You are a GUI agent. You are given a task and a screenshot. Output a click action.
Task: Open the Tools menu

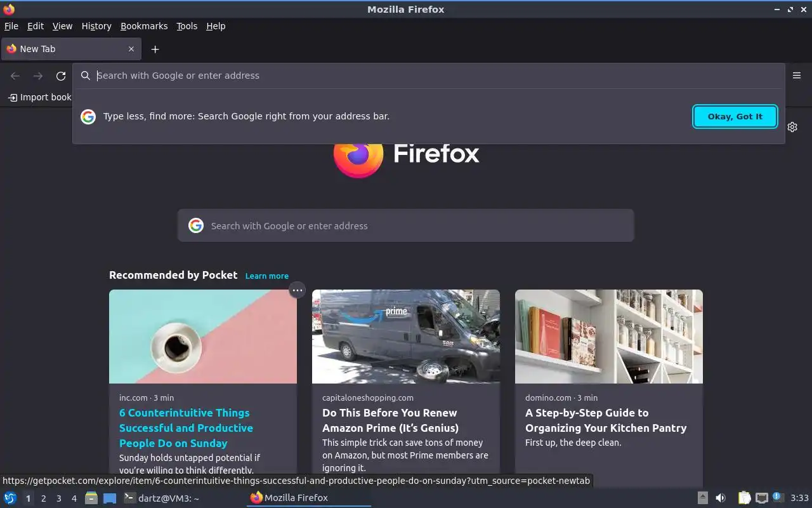pos(187,26)
